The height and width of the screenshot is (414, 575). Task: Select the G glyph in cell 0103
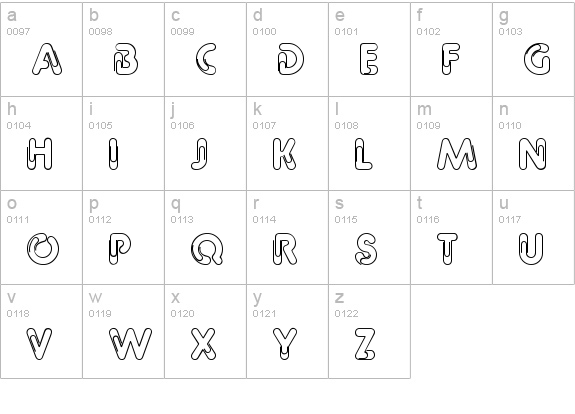pos(537,59)
